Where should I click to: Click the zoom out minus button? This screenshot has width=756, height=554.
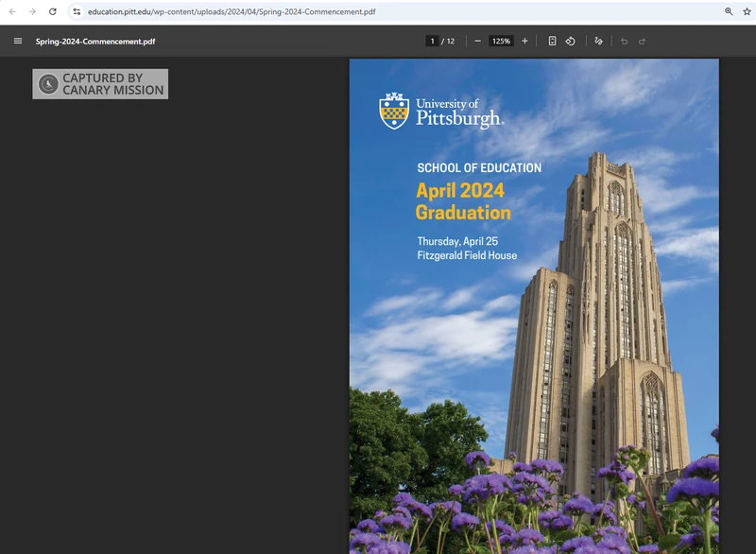[478, 41]
